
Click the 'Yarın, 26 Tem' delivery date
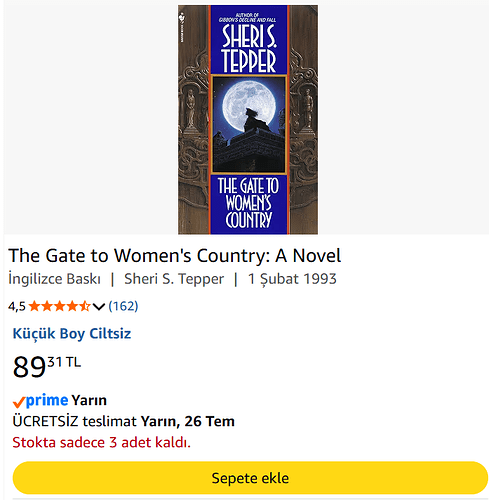pyautogui.click(x=187, y=421)
